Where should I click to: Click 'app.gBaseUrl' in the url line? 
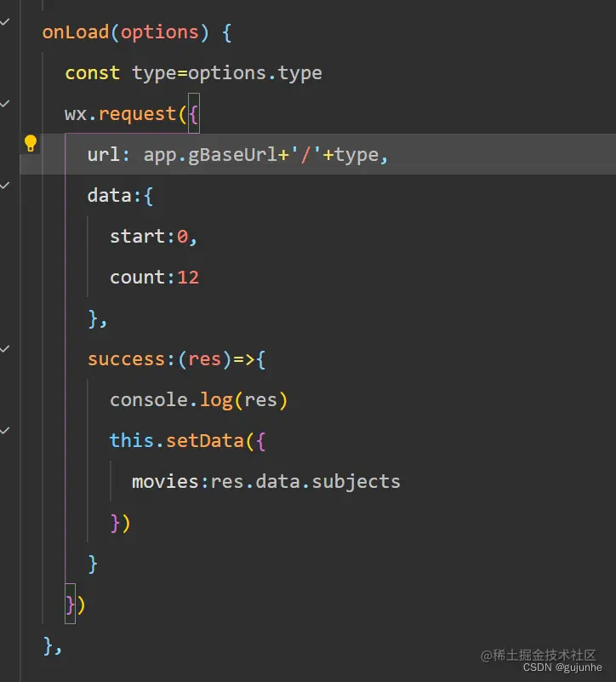[210, 155]
